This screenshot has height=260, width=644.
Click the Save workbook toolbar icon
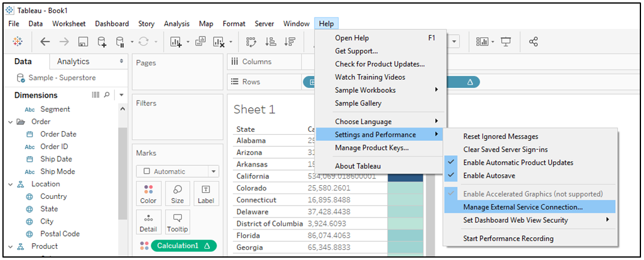(83, 42)
